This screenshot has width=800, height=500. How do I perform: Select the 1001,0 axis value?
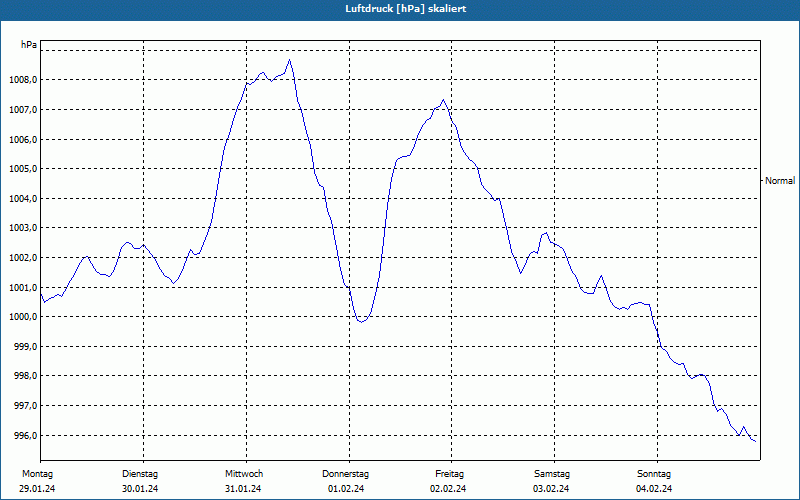(x=23, y=287)
